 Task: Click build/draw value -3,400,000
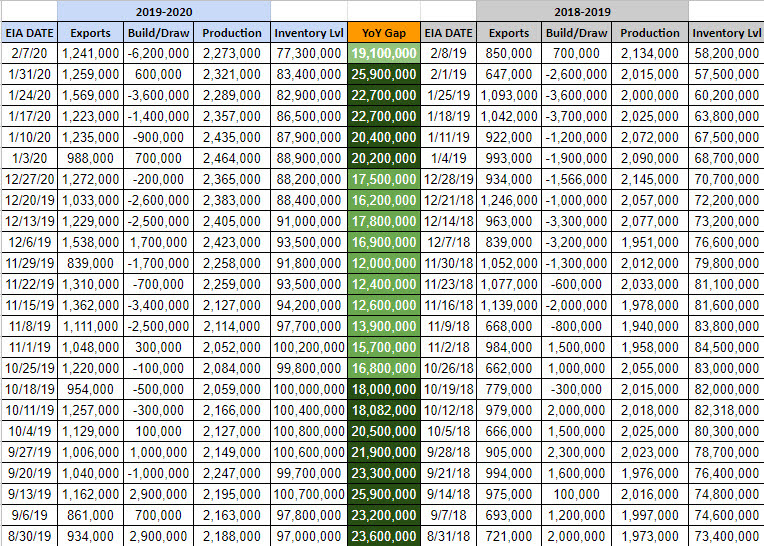tap(158, 305)
